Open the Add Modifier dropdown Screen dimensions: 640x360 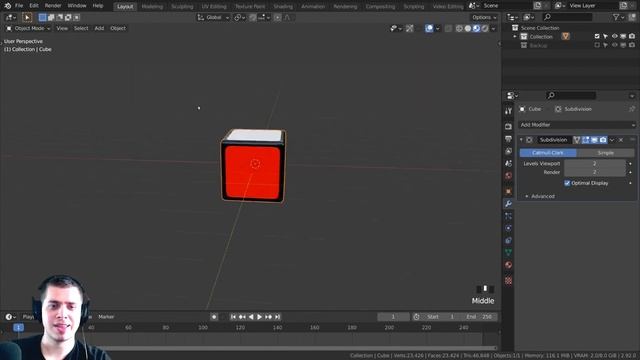click(x=577, y=125)
